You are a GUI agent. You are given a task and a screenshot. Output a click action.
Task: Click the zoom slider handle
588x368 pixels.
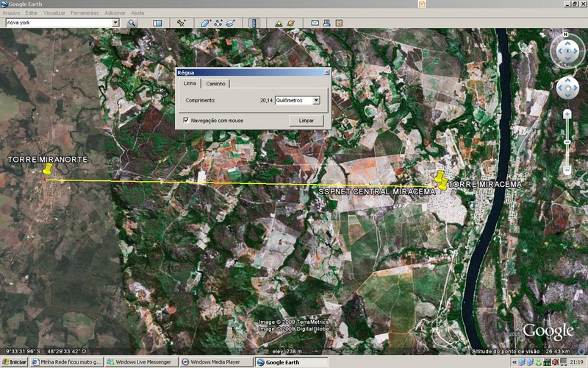click(x=567, y=142)
